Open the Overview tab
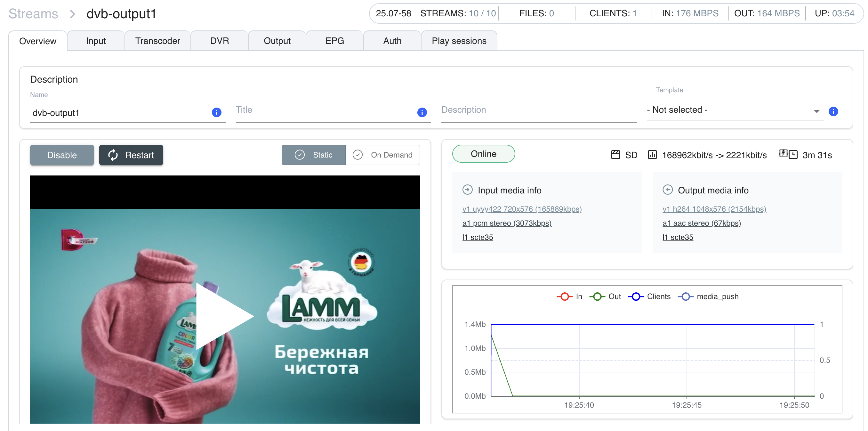Screen dimensions: 868x431 (x=38, y=41)
